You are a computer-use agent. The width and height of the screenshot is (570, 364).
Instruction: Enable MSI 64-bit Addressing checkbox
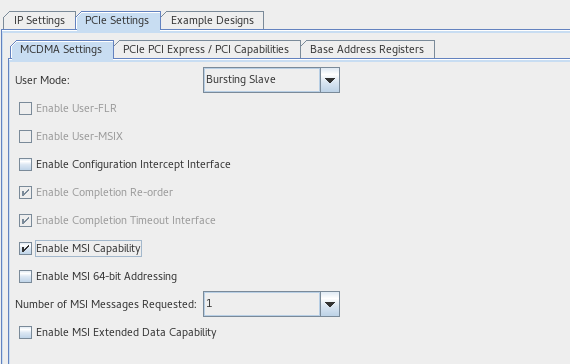pyautogui.click(x=25, y=276)
